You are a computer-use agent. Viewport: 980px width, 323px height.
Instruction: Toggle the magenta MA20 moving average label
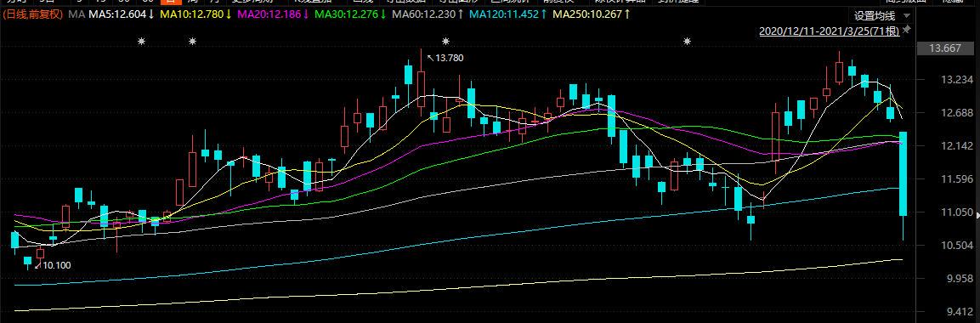coord(273,14)
